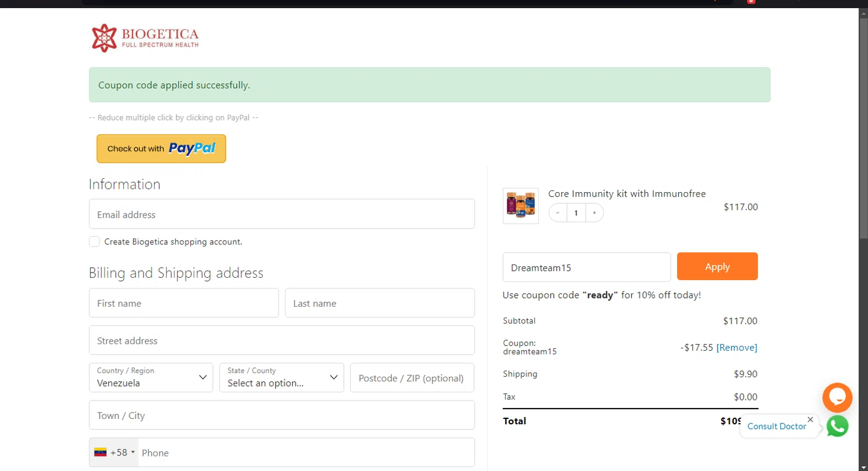Close the Consult Doctor tooltip
Image resolution: width=868 pixels, height=471 pixels.
click(810, 420)
